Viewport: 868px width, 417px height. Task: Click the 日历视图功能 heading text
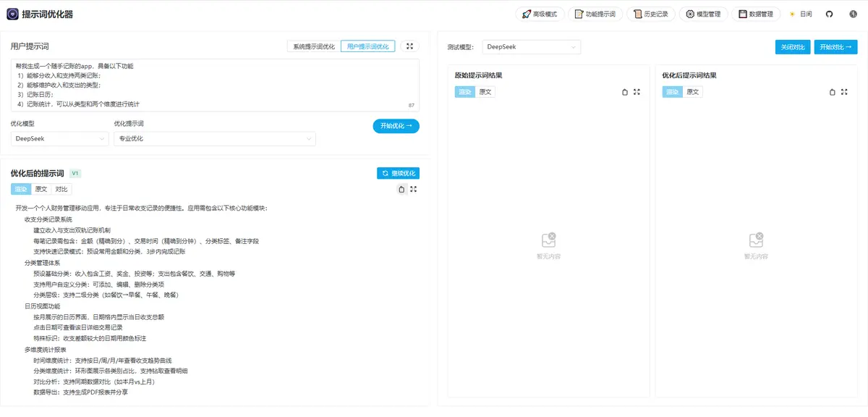pyautogui.click(x=43, y=306)
